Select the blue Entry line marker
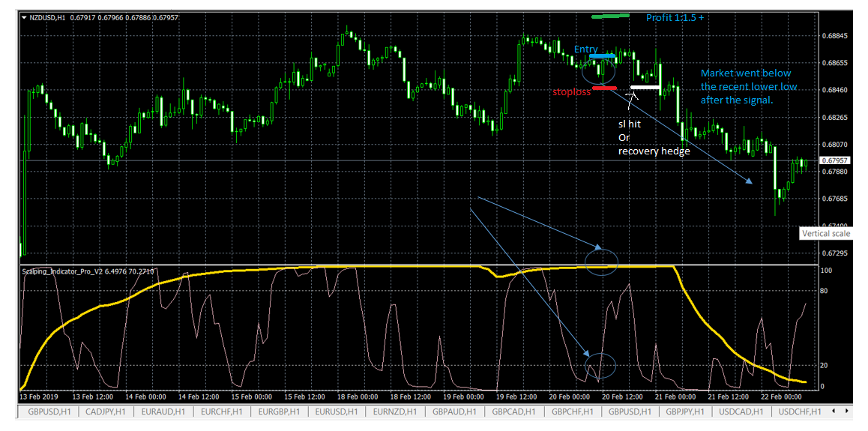868x431 pixels. click(x=603, y=56)
